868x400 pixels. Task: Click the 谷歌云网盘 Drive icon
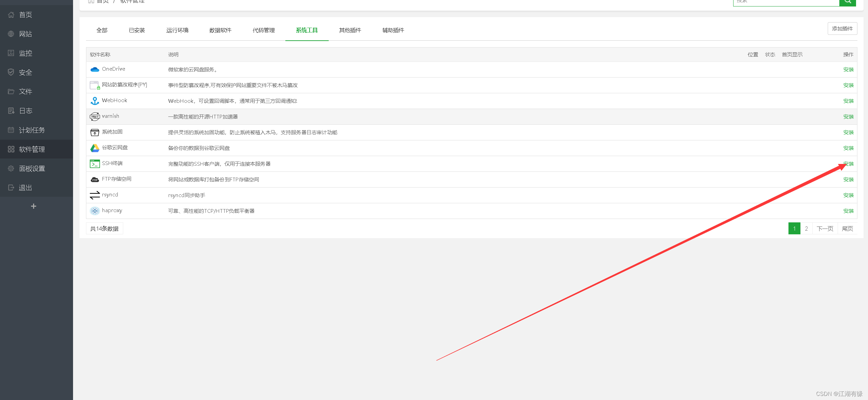pos(95,148)
